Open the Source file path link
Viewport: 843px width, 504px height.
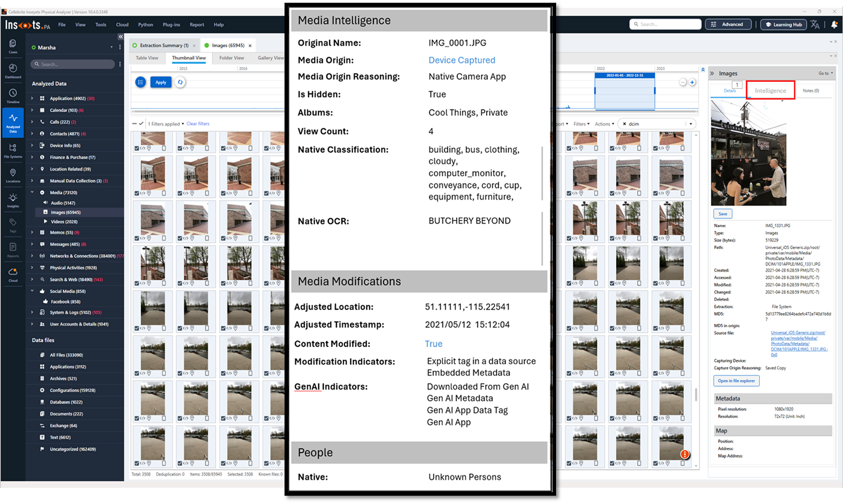[x=799, y=343]
